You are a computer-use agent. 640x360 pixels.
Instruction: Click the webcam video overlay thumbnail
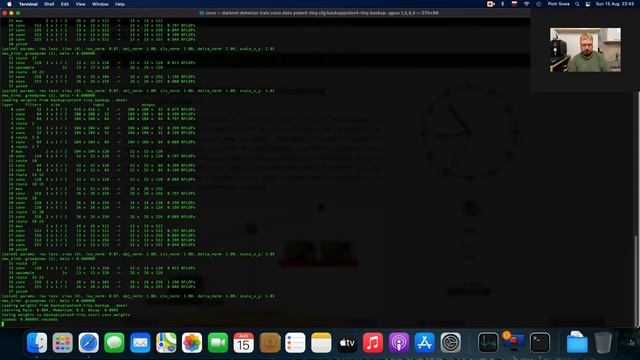pos(585,50)
